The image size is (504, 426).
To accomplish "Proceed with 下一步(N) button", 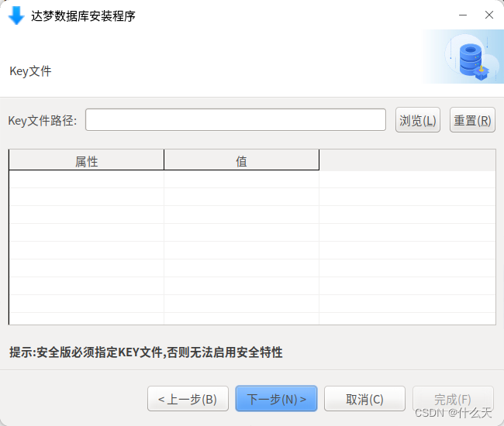I will tap(277, 399).
